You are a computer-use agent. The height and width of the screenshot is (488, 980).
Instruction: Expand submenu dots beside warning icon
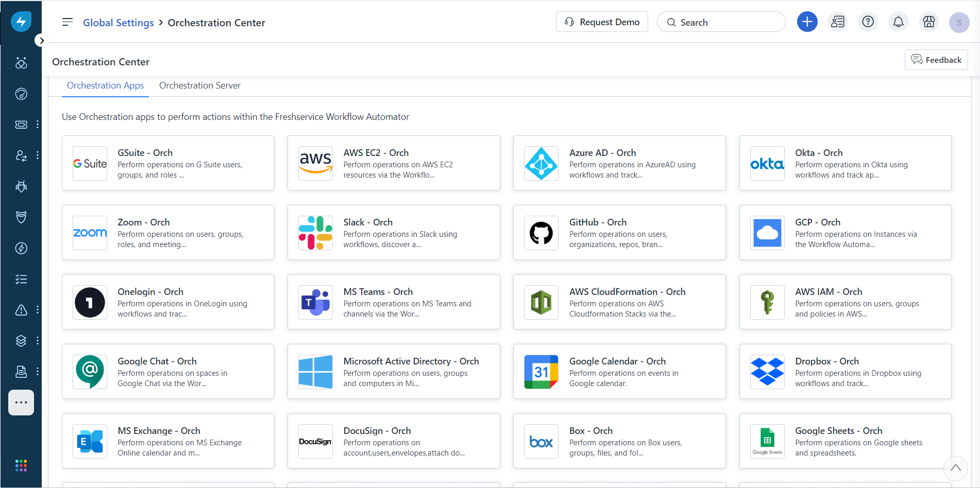(x=38, y=310)
